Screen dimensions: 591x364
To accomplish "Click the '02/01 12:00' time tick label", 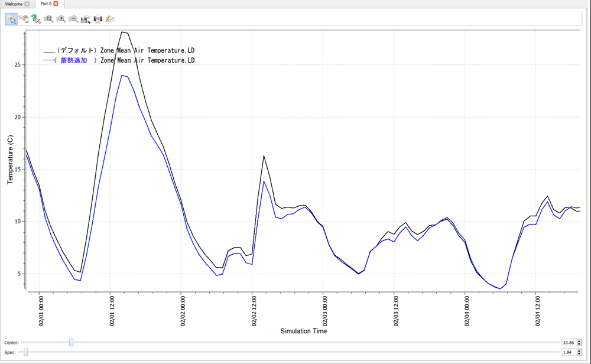I will (x=112, y=311).
